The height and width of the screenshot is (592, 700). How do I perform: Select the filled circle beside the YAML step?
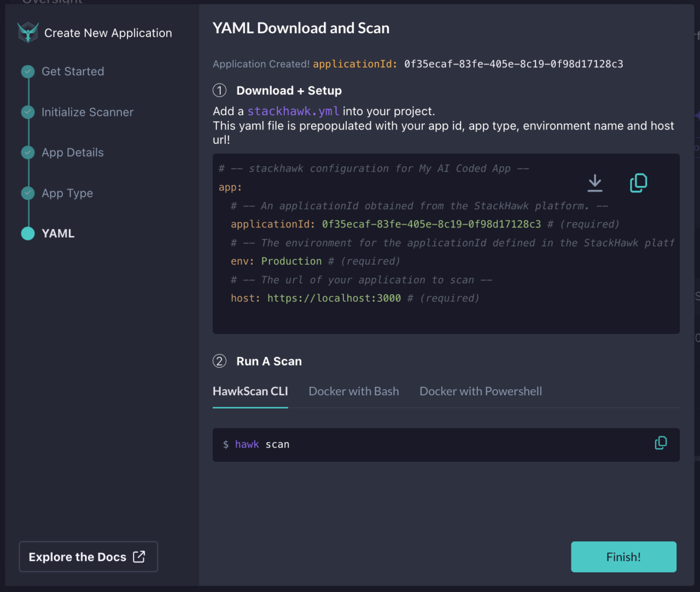(28, 233)
